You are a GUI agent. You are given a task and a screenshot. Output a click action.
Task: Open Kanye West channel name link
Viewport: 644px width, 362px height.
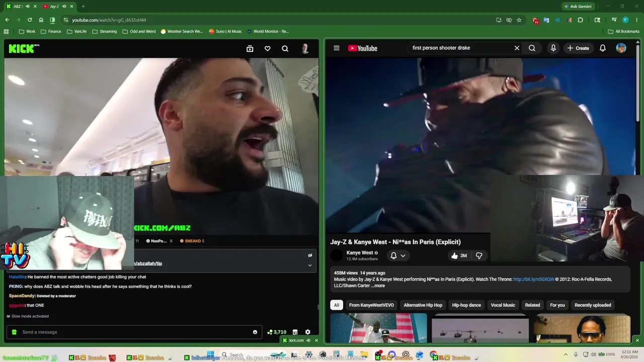click(x=360, y=253)
